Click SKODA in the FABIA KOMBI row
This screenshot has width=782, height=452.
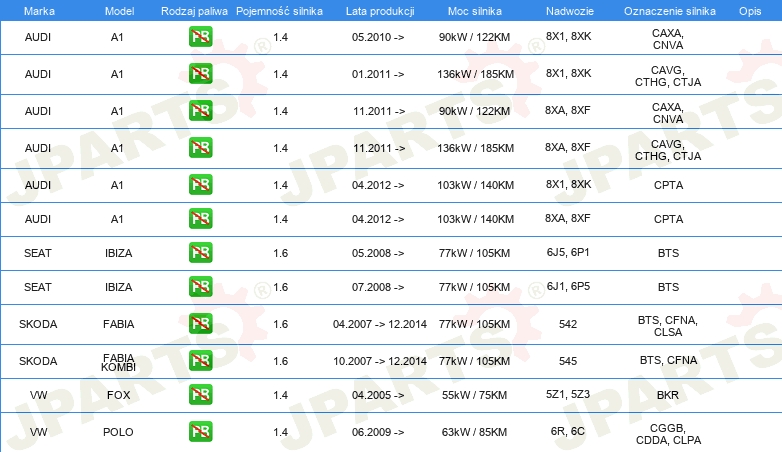tap(38, 361)
